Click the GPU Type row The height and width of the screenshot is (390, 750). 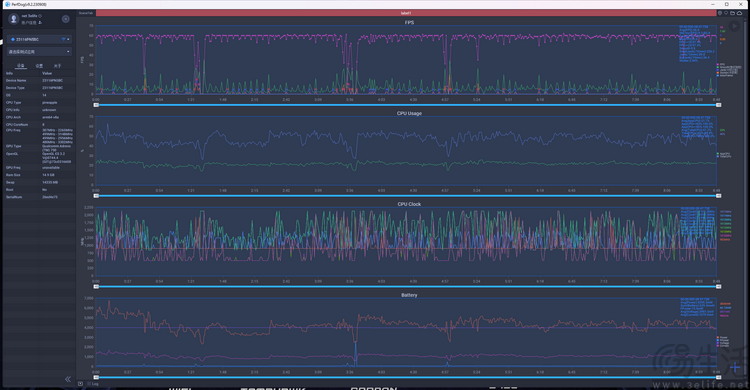[x=39, y=147]
